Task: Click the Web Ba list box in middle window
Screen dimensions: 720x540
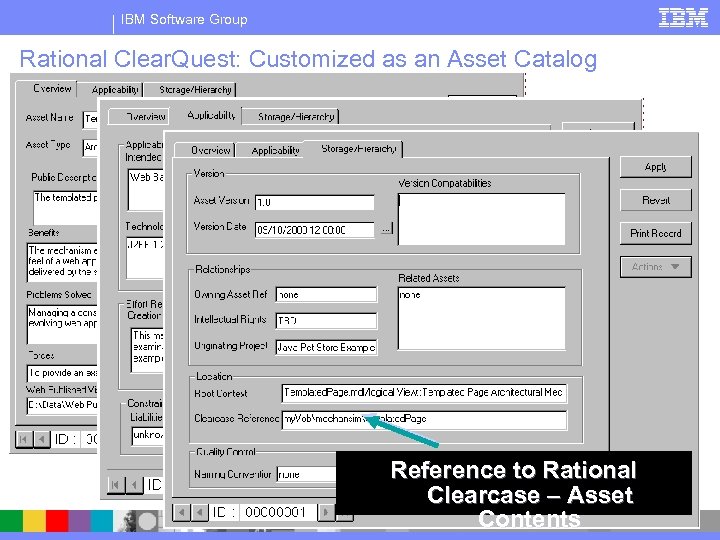Action: pos(146,190)
